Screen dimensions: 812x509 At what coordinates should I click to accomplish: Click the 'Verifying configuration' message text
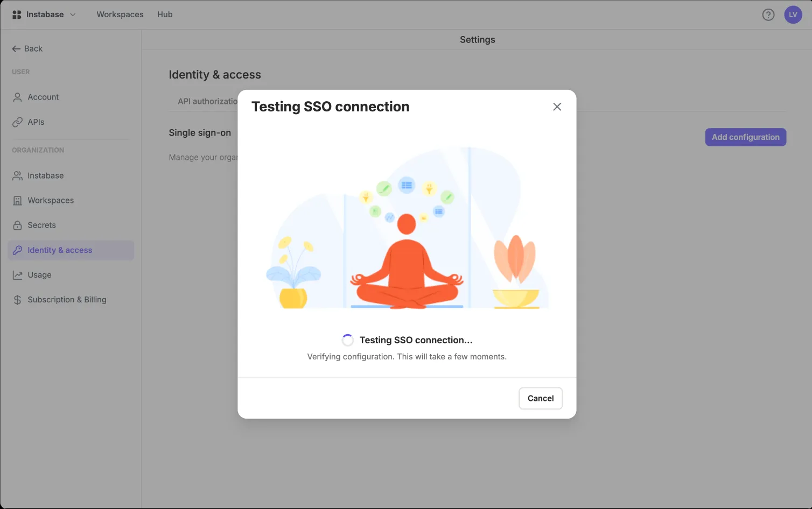click(x=407, y=357)
